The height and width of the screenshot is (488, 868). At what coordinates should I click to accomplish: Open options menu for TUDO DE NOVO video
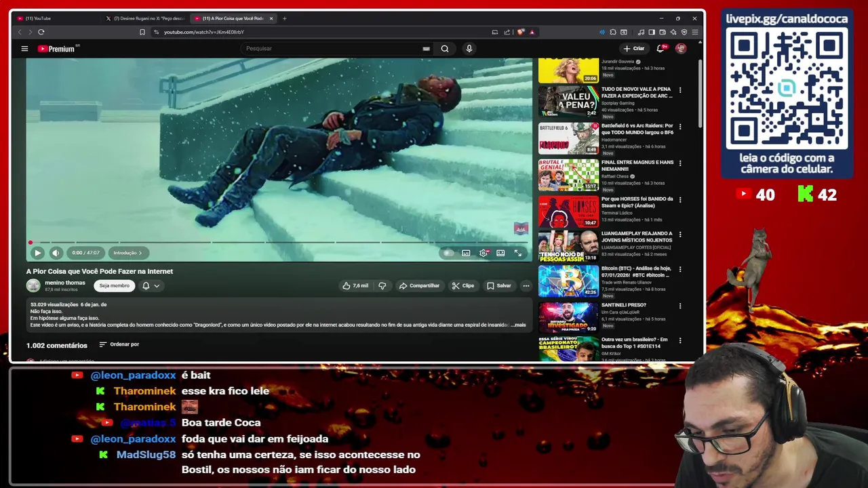pyautogui.click(x=680, y=89)
